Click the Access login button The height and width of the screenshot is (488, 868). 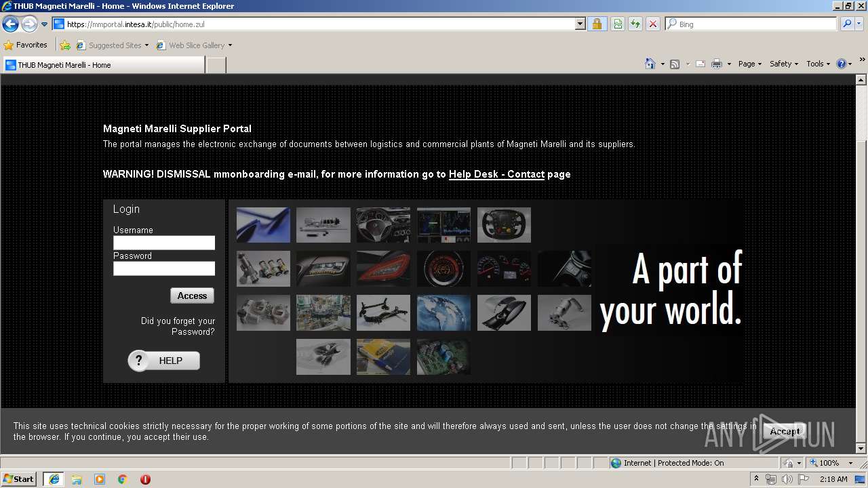[x=192, y=296]
